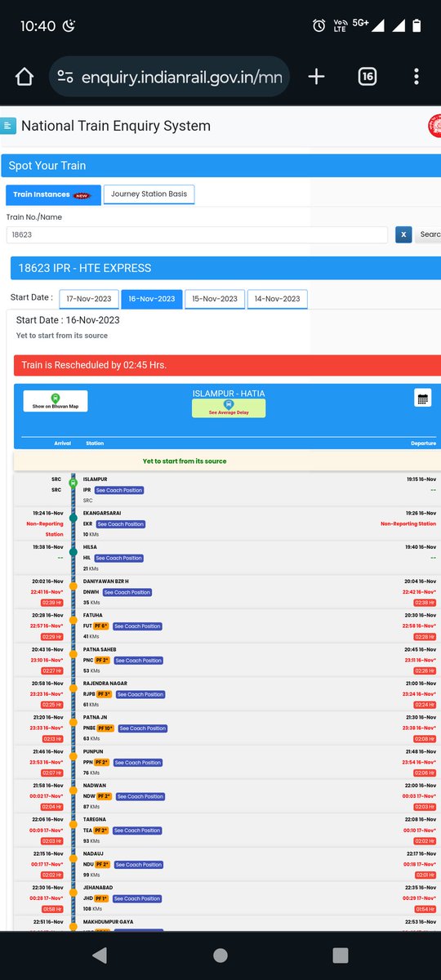Tap the browser home icon
Screen dimensions: 441x980
click(x=24, y=77)
